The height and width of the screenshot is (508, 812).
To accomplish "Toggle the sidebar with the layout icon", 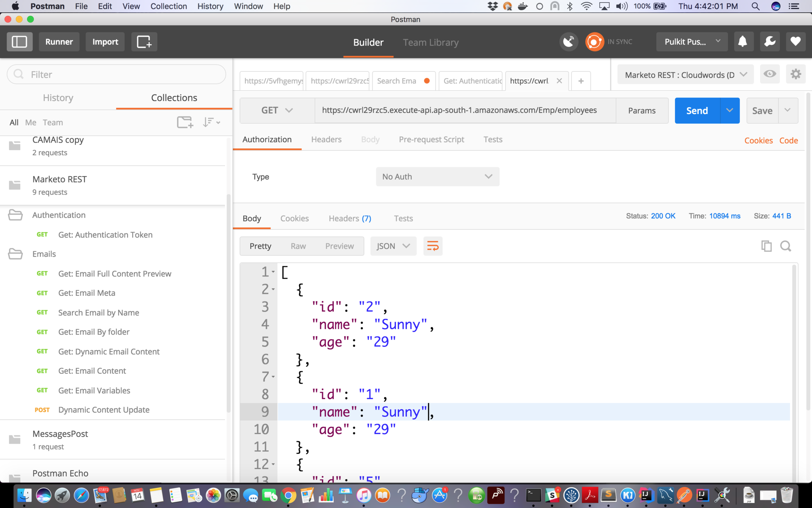I will pos(20,42).
